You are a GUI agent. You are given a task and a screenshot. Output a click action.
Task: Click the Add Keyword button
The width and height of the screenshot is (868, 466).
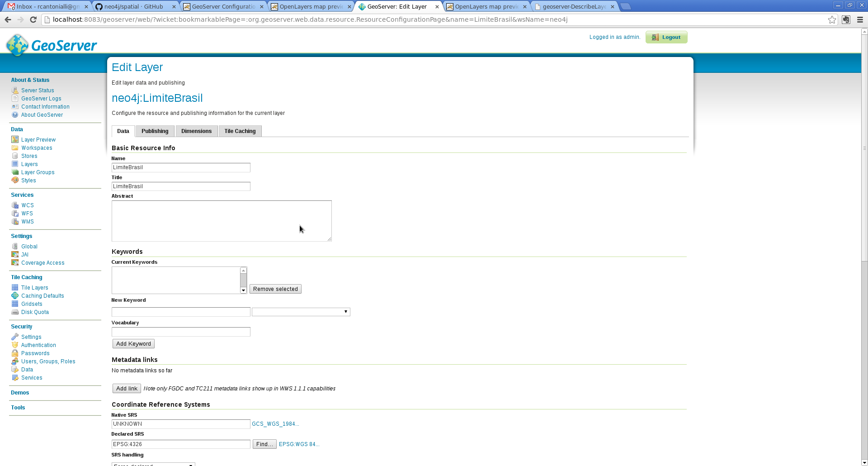click(x=133, y=344)
